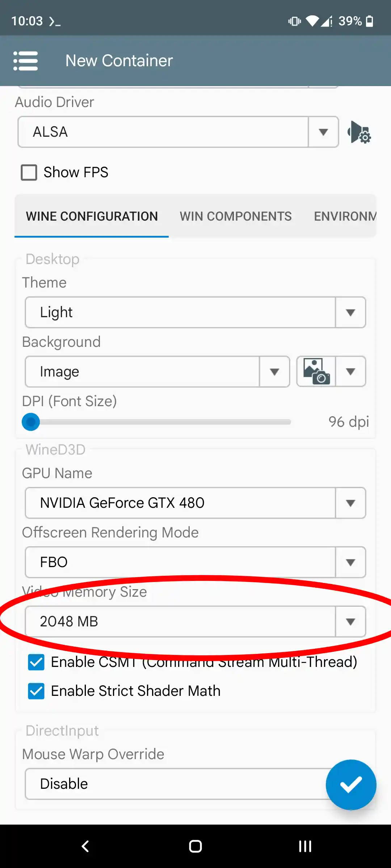Select the Wine Configuration tab

click(92, 216)
